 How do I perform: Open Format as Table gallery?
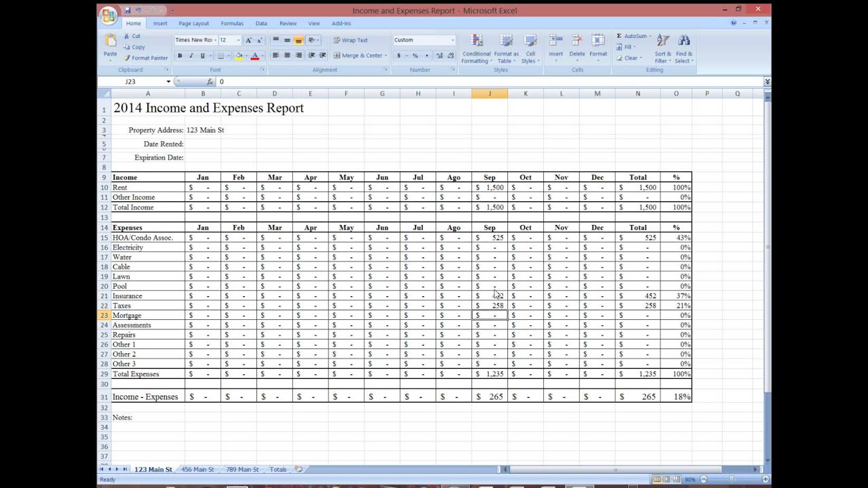coord(506,49)
